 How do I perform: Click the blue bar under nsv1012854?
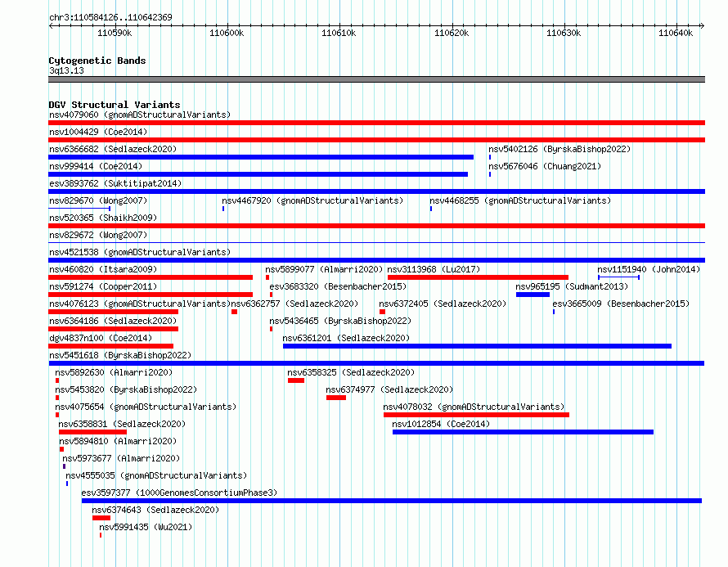pos(523,432)
